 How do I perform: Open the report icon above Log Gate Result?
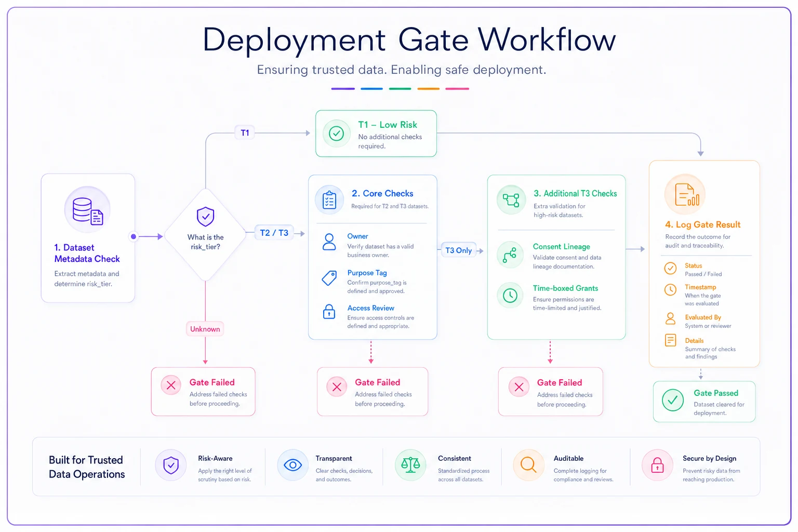[x=685, y=194]
